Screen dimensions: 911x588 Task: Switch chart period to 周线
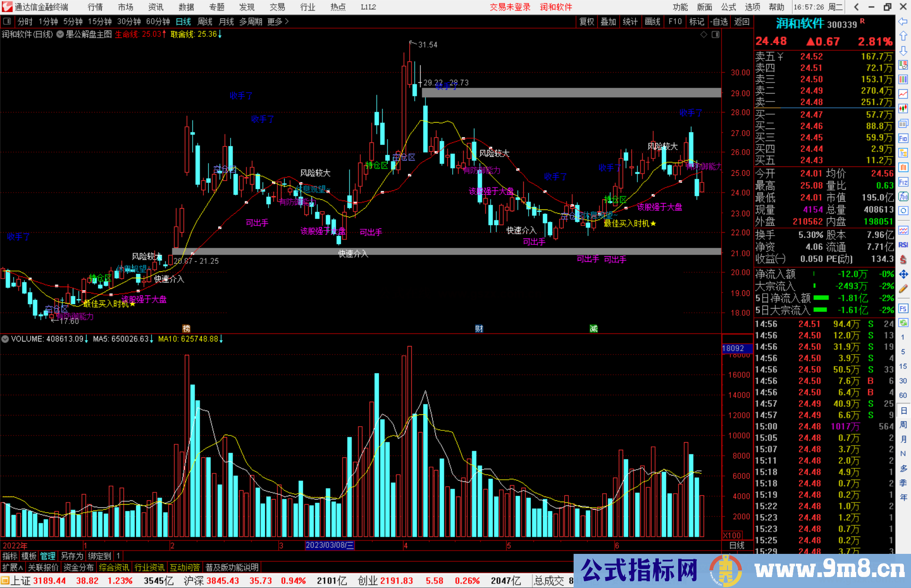205,21
